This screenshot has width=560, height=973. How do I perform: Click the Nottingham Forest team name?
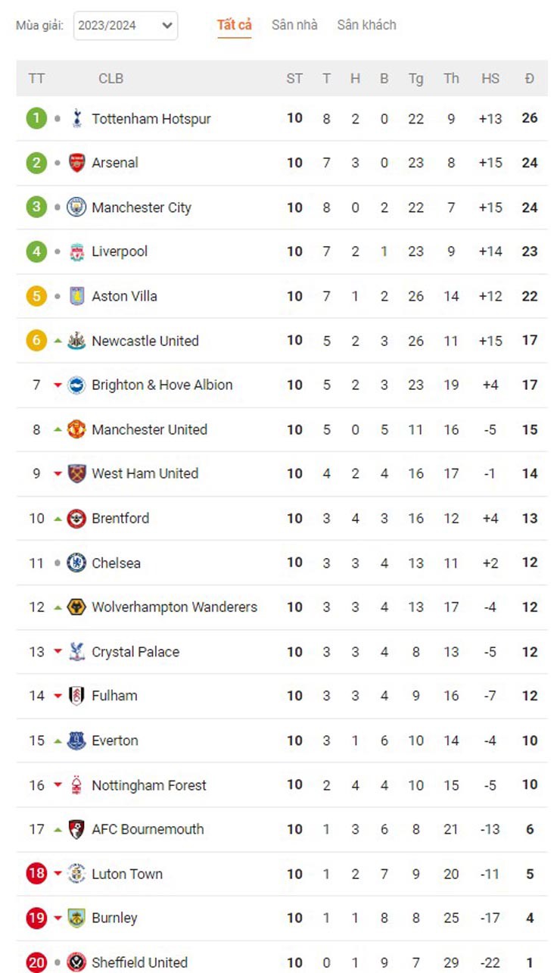tap(148, 785)
